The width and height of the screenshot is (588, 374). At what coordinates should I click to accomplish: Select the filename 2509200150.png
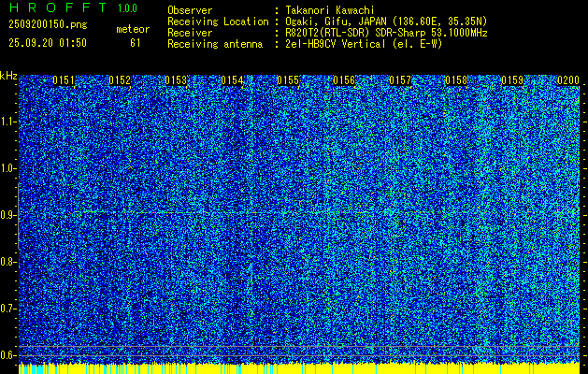48,25
